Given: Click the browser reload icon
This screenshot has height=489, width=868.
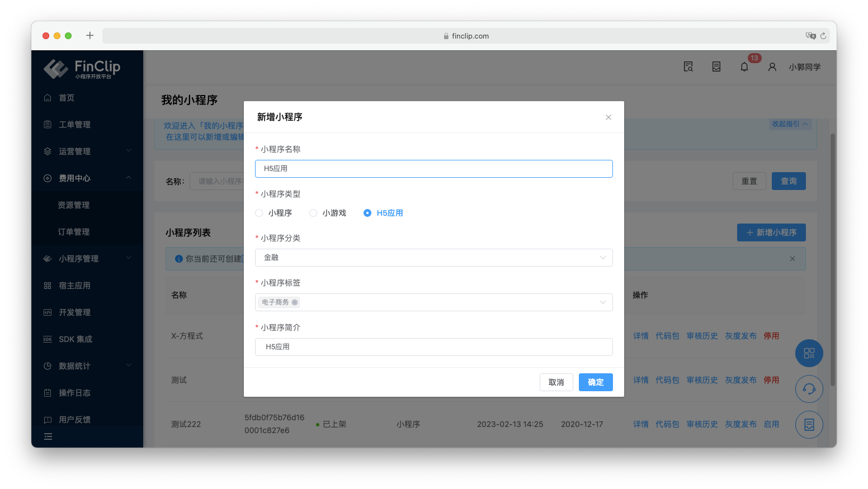Looking at the screenshot, I should click(x=823, y=36).
